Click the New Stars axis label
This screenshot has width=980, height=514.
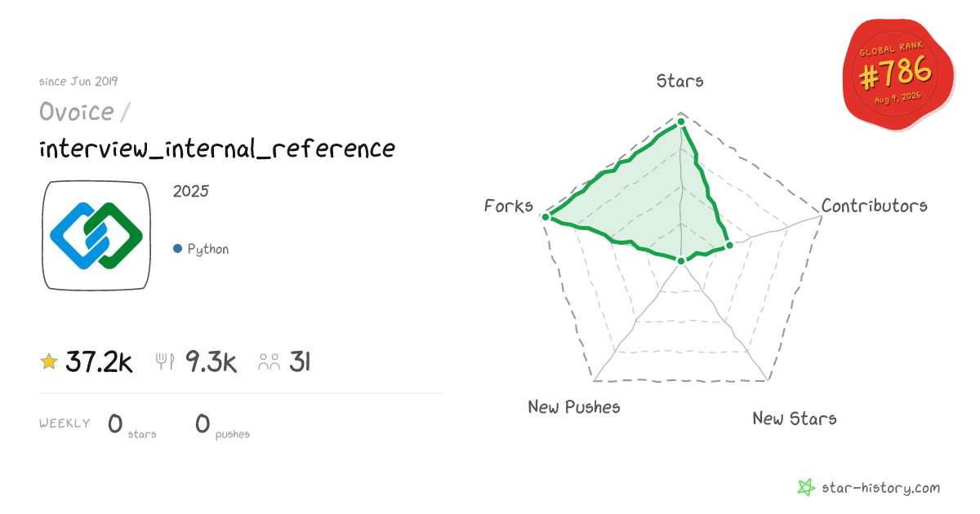[795, 419]
